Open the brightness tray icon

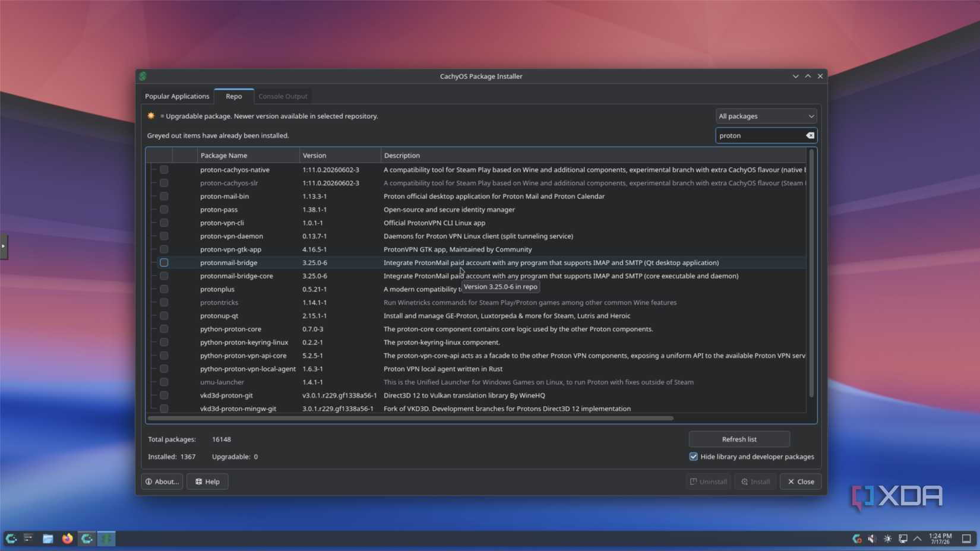[887, 539]
